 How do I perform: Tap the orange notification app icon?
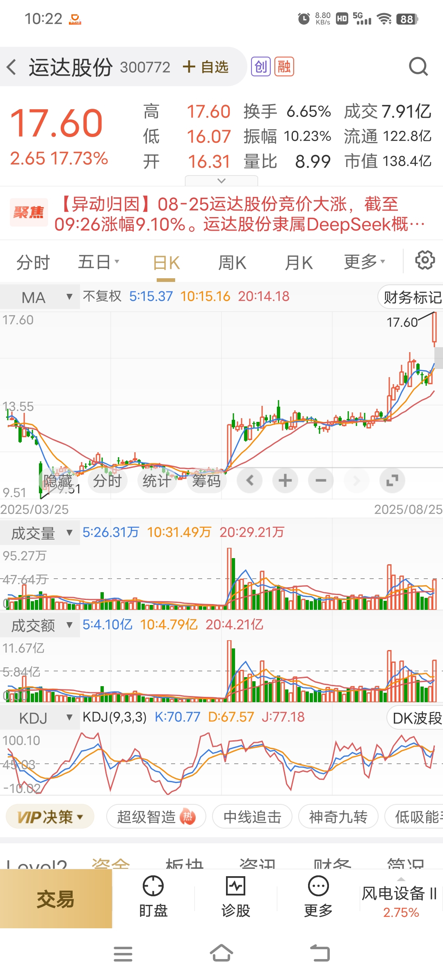click(x=75, y=19)
